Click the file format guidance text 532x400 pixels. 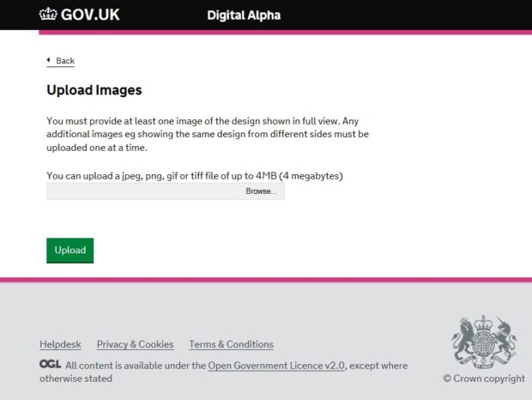point(195,176)
